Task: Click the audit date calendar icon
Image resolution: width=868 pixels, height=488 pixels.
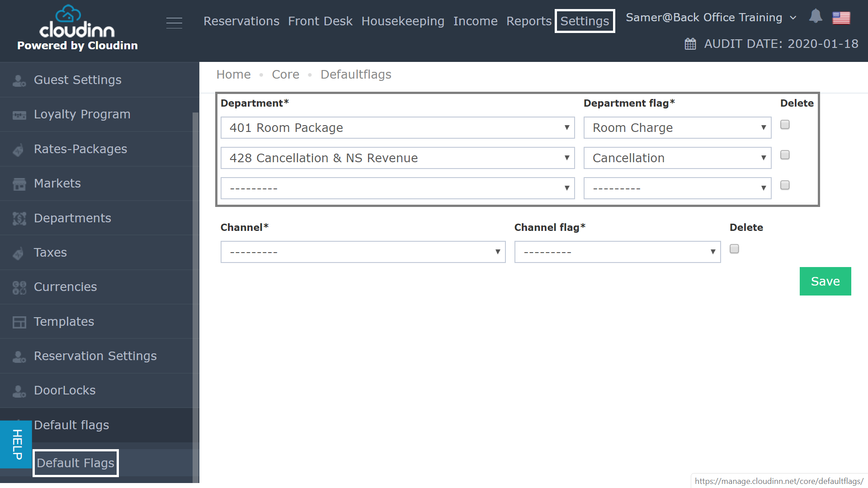Action: [x=690, y=44]
